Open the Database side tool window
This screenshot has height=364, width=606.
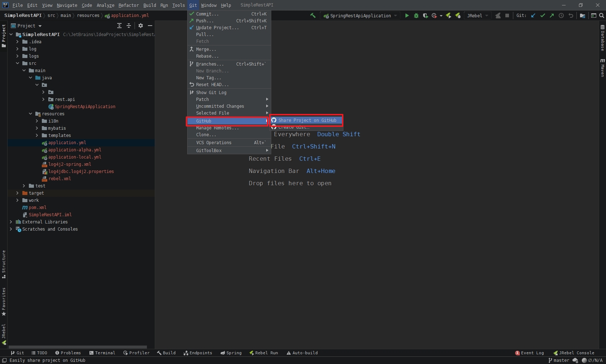tap(602, 38)
